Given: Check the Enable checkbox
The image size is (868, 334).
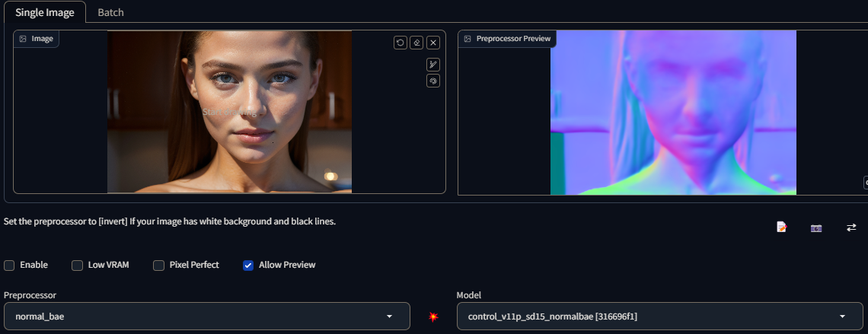Looking at the screenshot, I should 9,266.
